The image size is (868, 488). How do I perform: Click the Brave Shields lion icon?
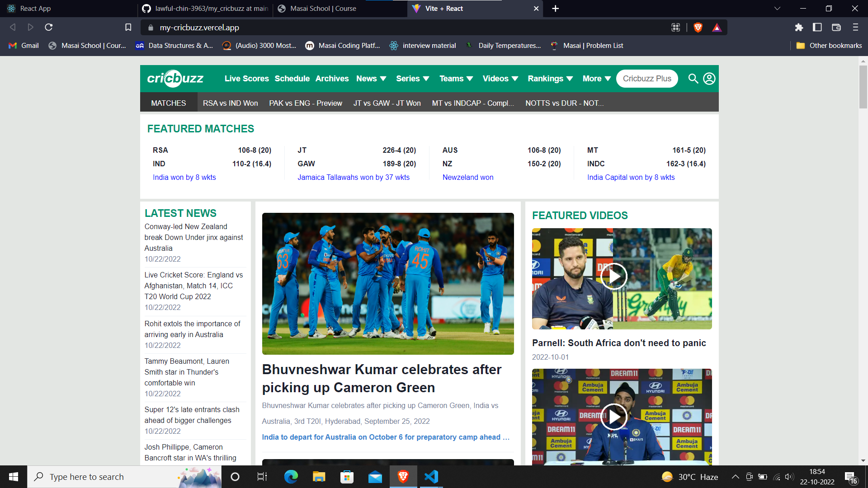pos(698,28)
